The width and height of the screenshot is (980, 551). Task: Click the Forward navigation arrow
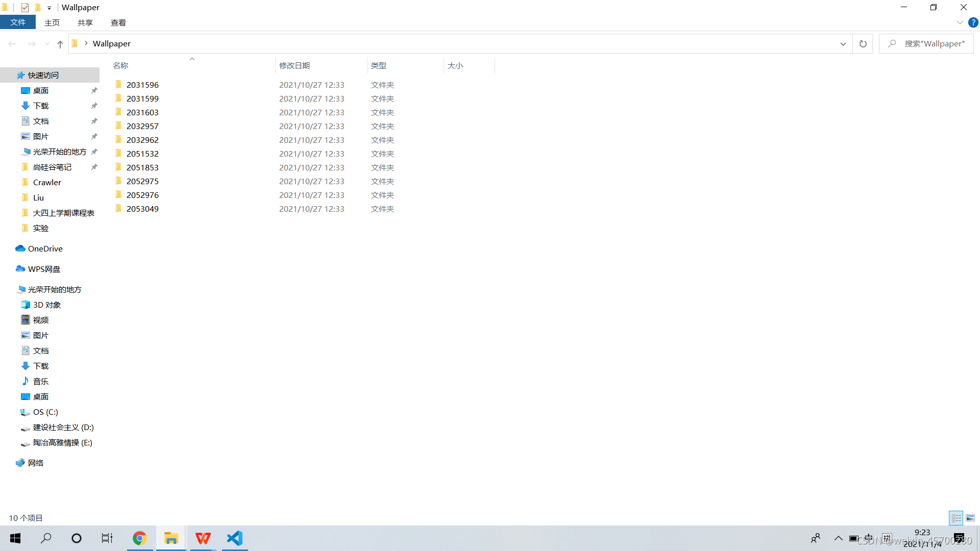[x=32, y=44]
